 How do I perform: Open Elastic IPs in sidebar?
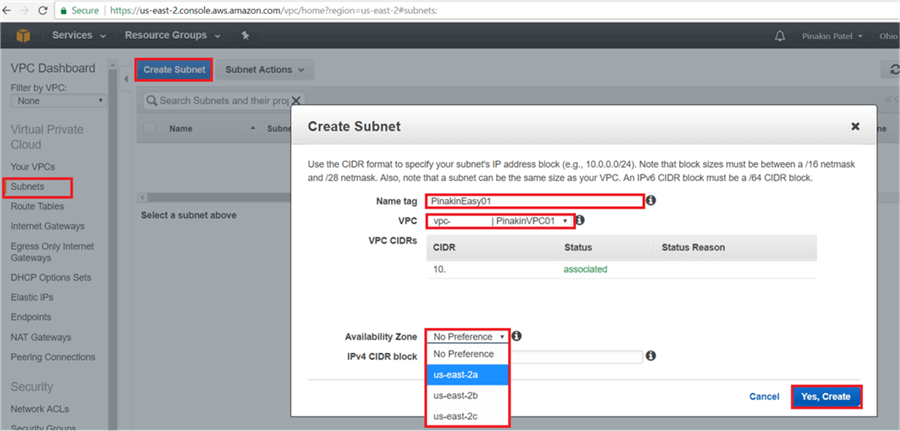pos(32,297)
